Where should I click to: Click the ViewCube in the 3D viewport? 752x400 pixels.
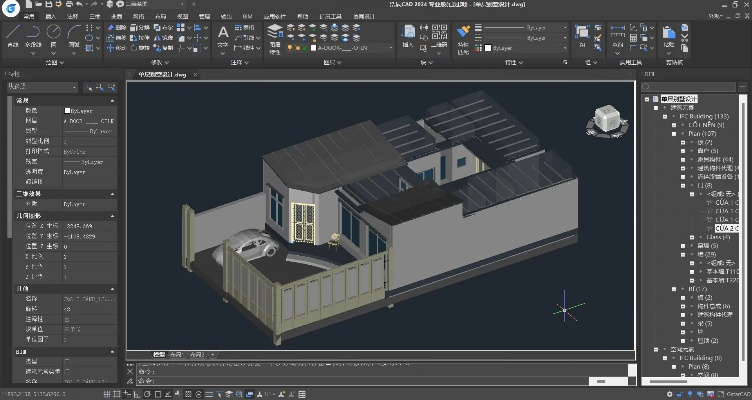(x=606, y=119)
